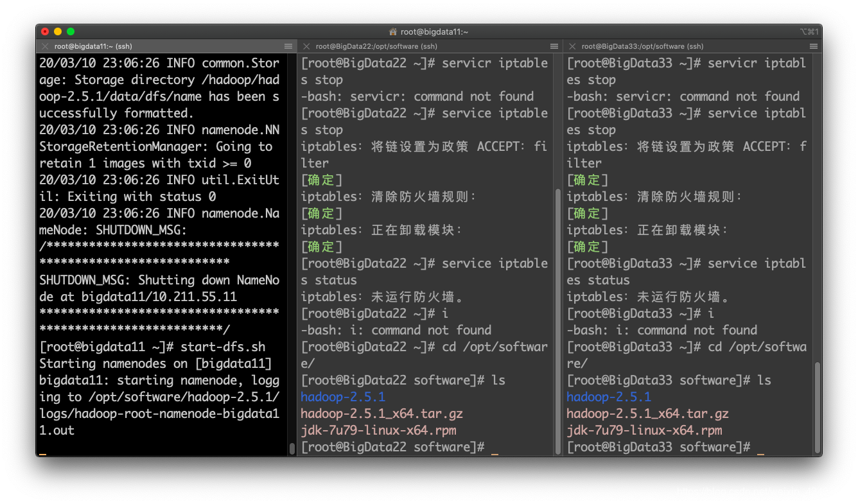
Task: Click "[root@BigData22 software]# ls" command line
Action: tap(403, 380)
